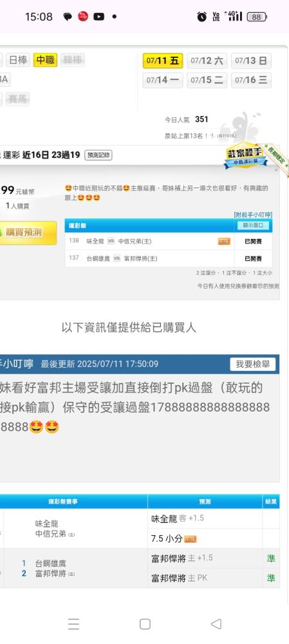Choose the 07/13 日 date button

251,61
